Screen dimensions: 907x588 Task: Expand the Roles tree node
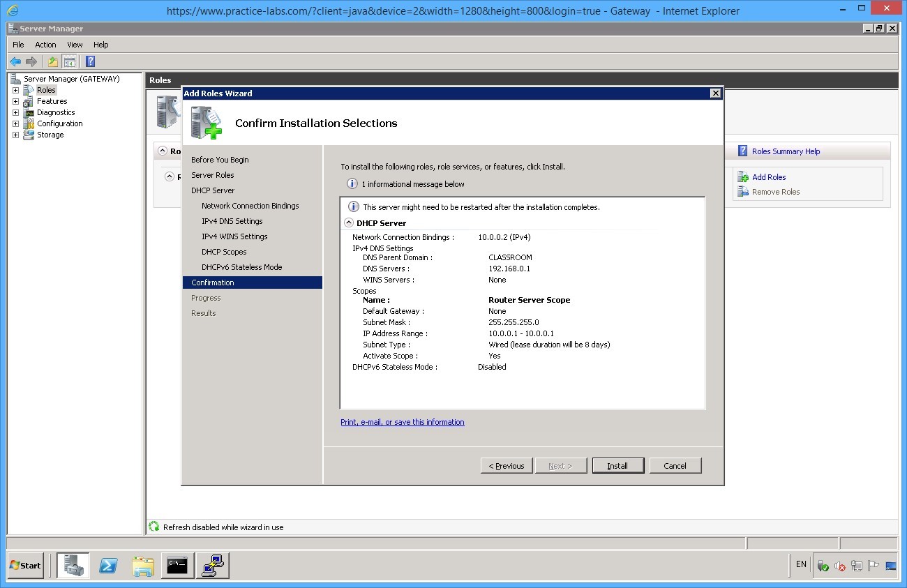[x=15, y=91]
